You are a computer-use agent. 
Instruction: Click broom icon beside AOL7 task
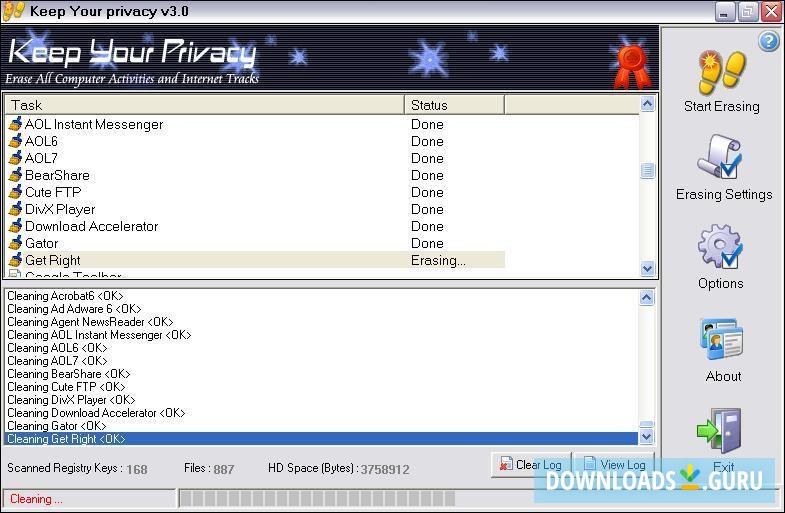click(16, 158)
